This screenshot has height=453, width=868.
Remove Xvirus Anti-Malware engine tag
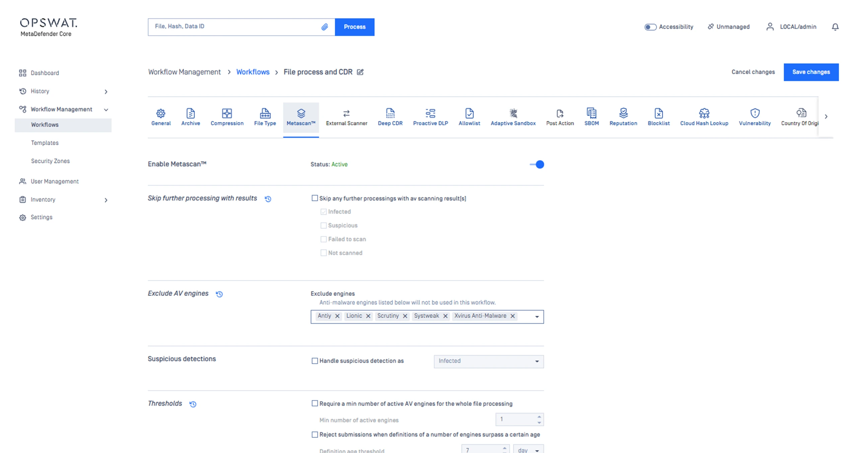click(512, 316)
